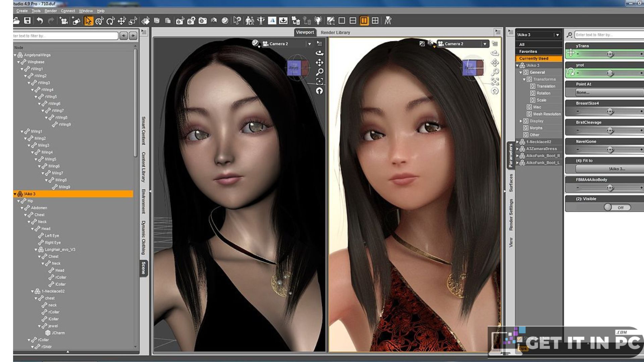Image resolution: width=644 pixels, height=362 pixels.
Task: Select the Rotate tool in toolbar
Action: pos(110,21)
